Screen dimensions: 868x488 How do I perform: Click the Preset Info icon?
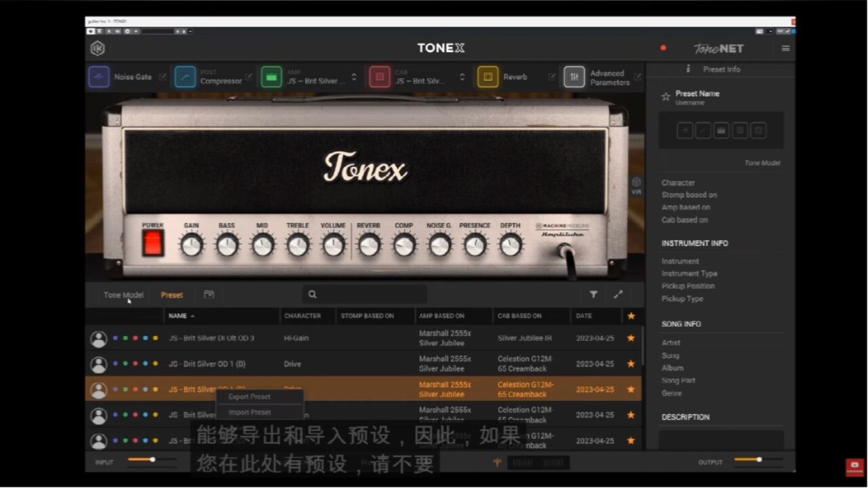pos(688,69)
